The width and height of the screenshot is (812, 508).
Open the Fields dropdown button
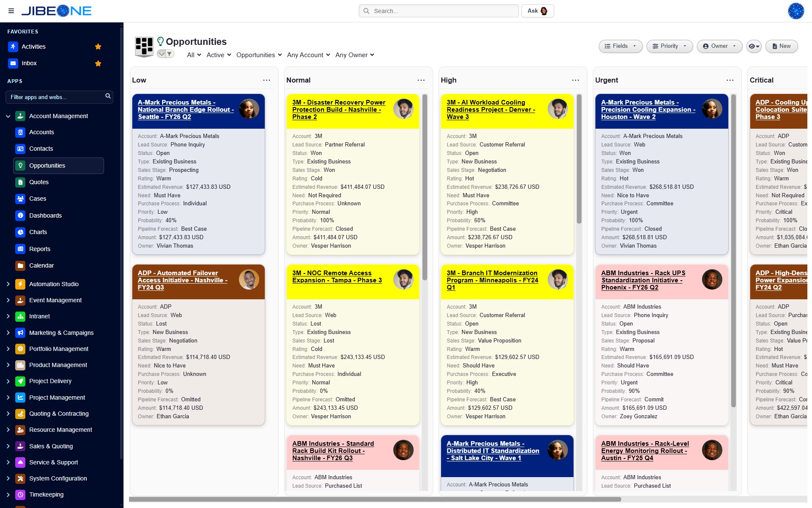point(620,46)
